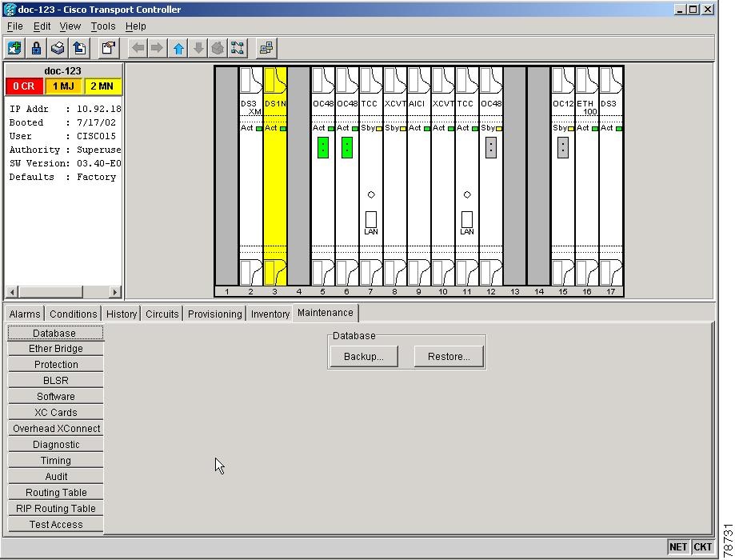The height and width of the screenshot is (560, 735).
Task: Click the Backup... button
Action: 364,357
